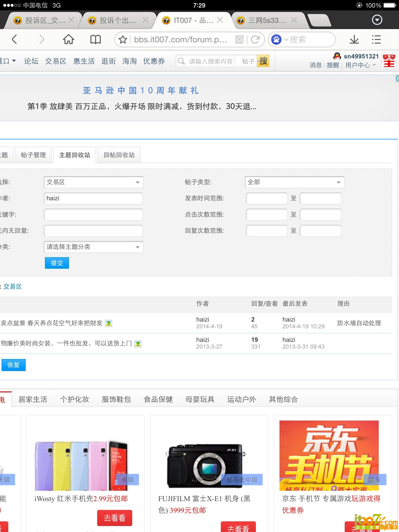Click the keyword input field

93,215
